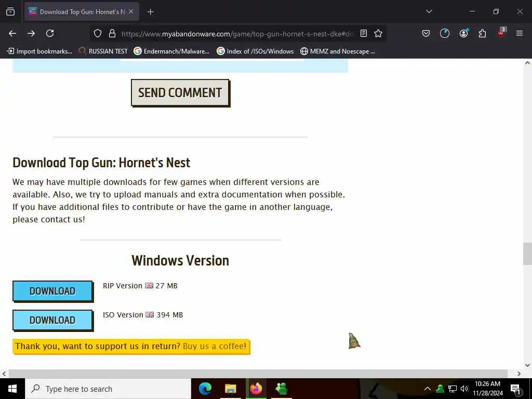This screenshot has height=399, width=532.
Task: Click the myabandonware URL address field
Action: (237, 34)
